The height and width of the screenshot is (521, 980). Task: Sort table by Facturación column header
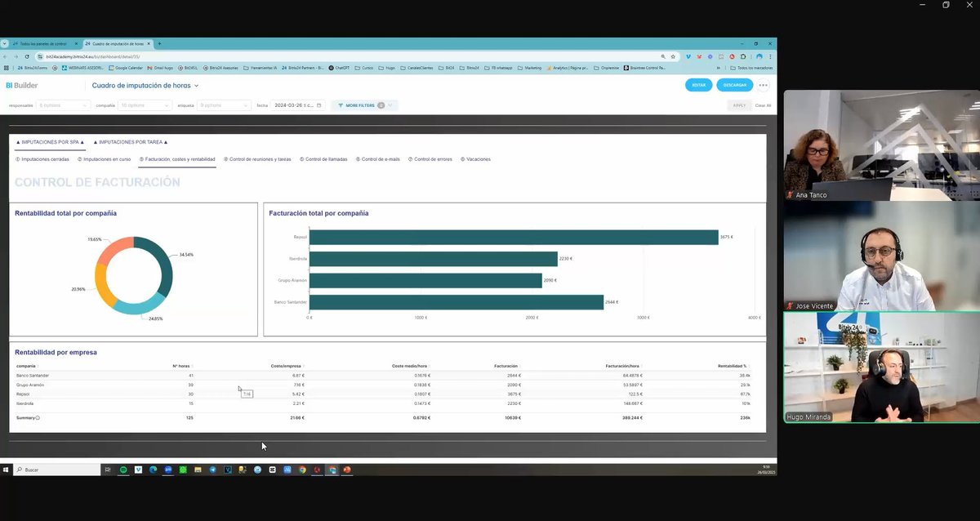point(507,366)
